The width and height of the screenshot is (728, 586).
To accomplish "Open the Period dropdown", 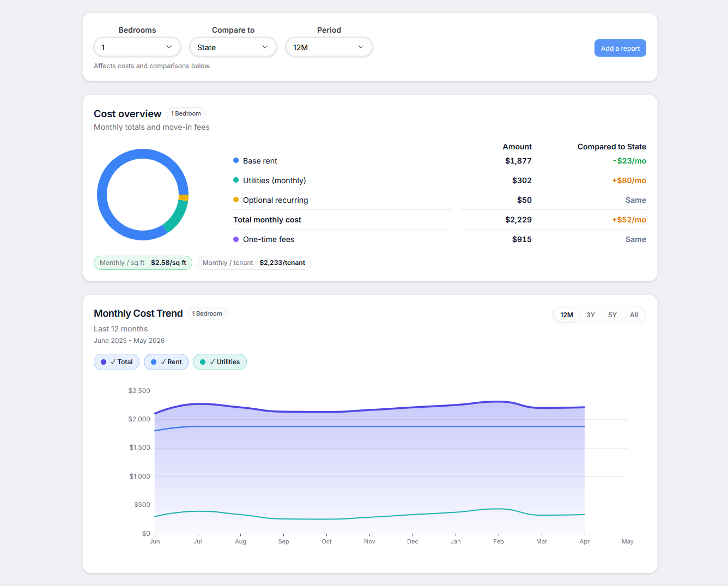I will [x=329, y=47].
